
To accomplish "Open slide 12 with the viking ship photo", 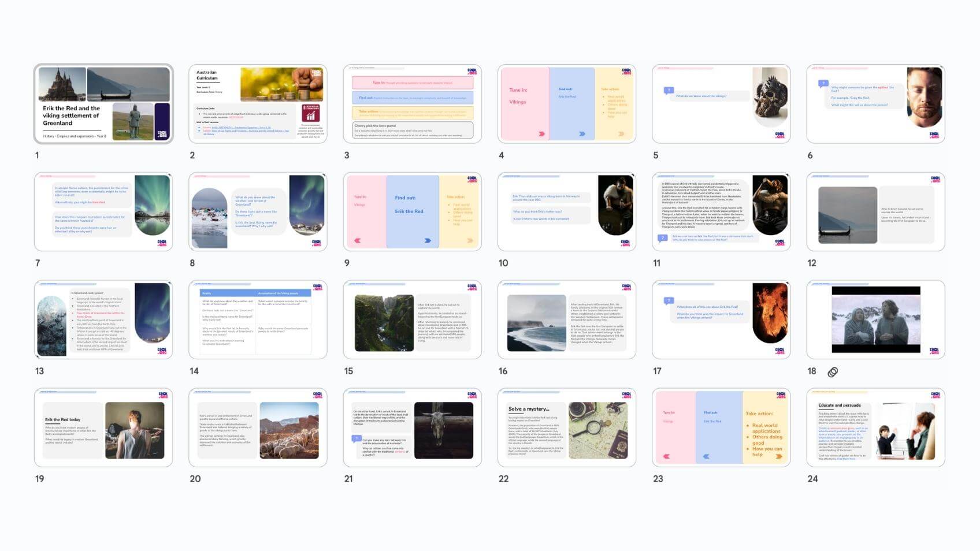I will (875, 212).
